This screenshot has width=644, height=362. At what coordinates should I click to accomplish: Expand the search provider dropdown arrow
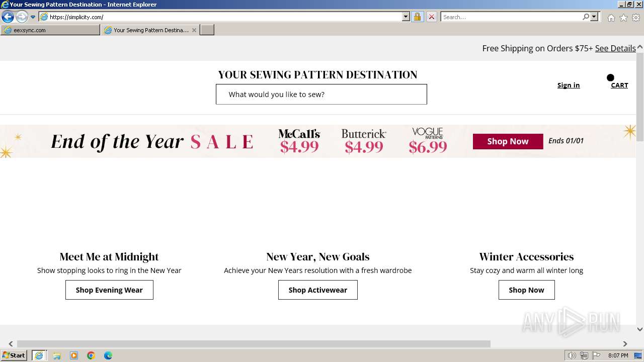(x=594, y=17)
